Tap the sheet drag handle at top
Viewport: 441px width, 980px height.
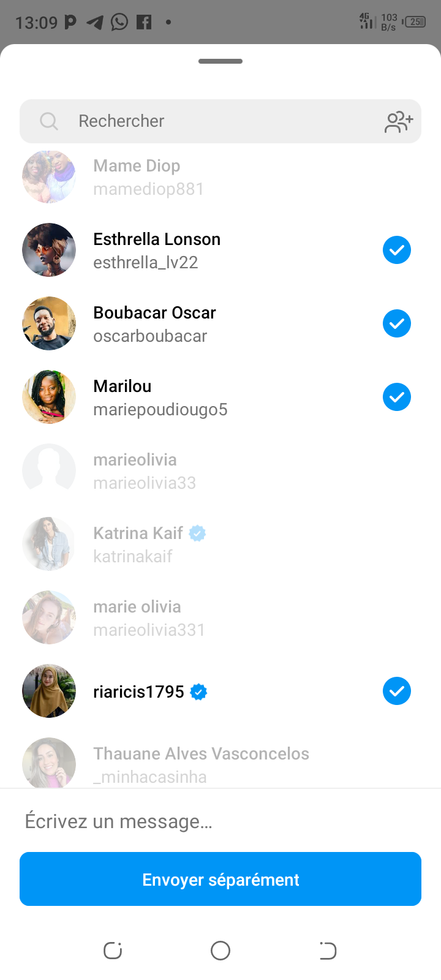click(221, 61)
